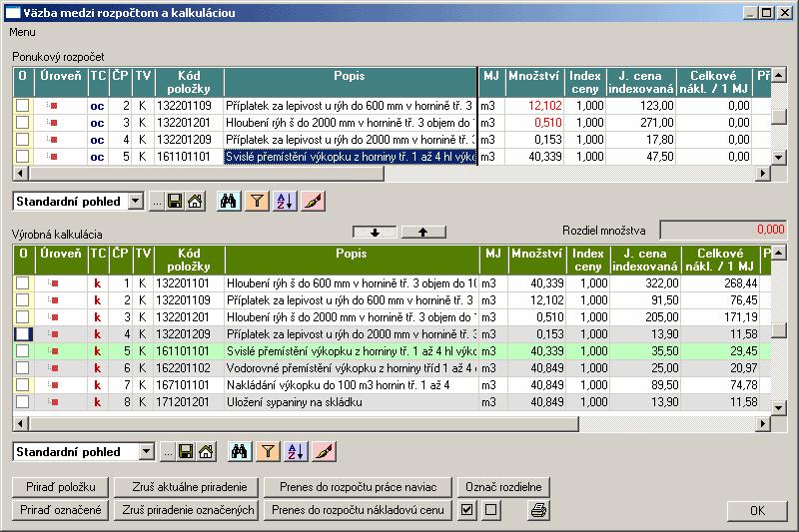This screenshot has height=532, width=799.
Task: Click Priraď označené button
Action: [61, 510]
